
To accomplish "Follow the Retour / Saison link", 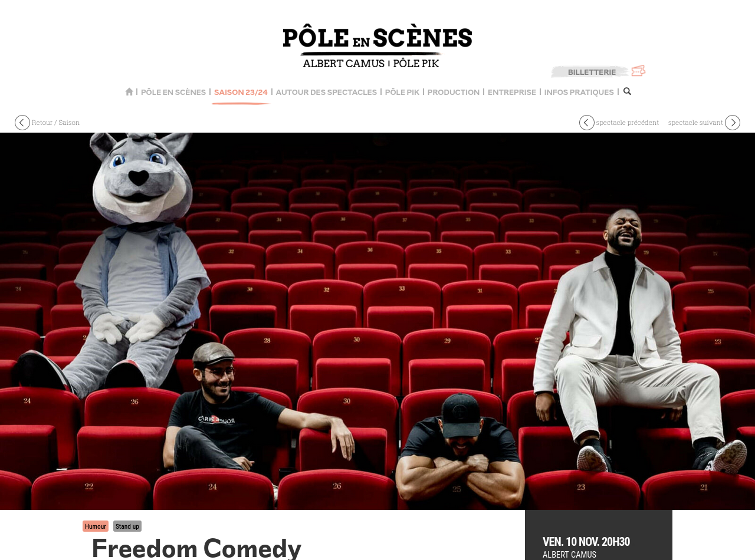I will point(55,123).
